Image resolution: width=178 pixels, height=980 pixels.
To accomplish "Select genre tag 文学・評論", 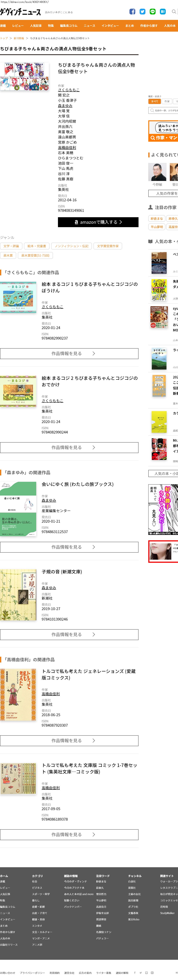I will [11, 246].
